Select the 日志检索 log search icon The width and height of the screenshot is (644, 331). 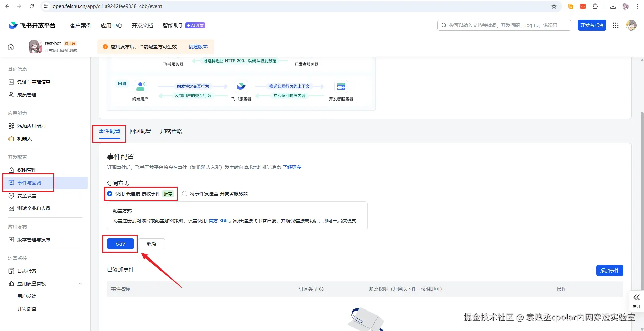click(x=11, y=271)
